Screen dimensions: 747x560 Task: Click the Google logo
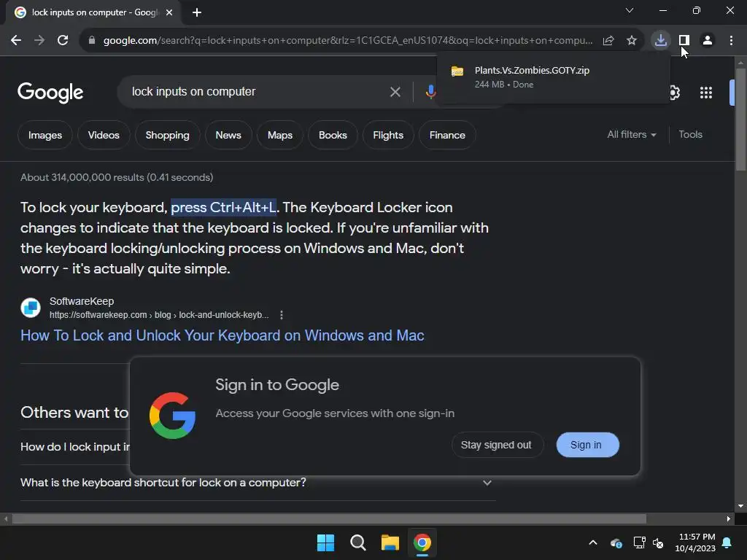pos(50,93)
